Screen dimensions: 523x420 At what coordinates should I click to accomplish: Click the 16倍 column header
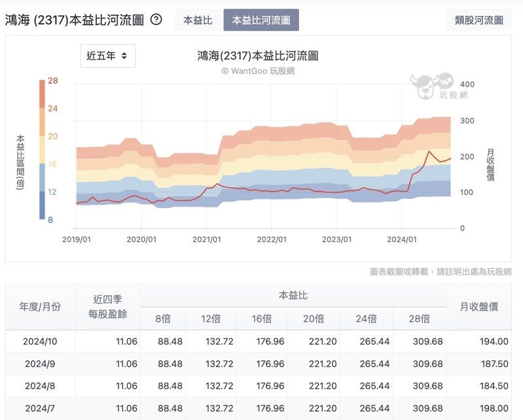click(262, 319)
